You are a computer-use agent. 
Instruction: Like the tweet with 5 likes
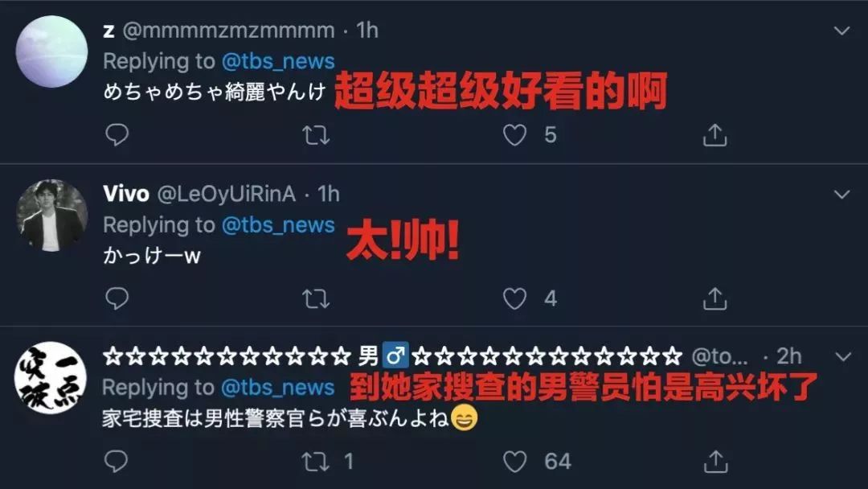(514, 134)
